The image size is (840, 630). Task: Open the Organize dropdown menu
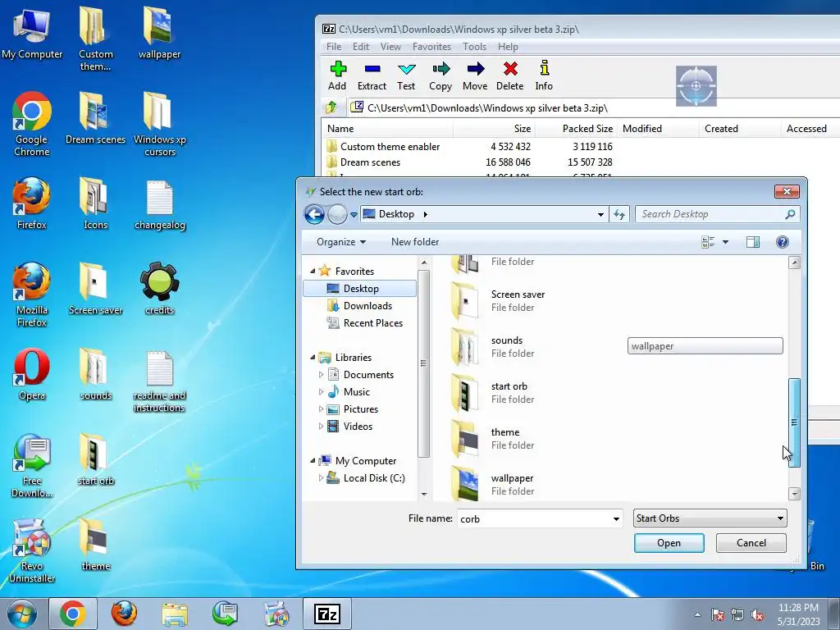click(341, 242)
